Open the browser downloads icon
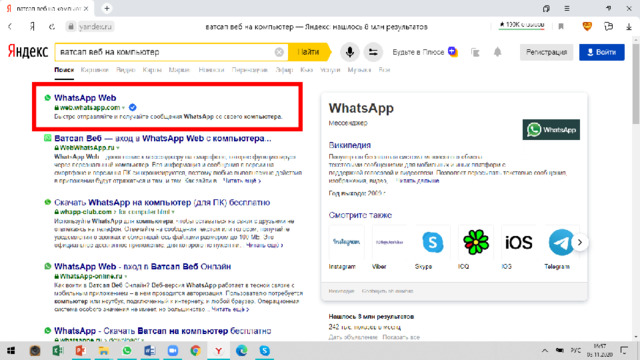Image resolution: width=640 pixels, height=360 pixels. pyautogui.click(x=629, y=27)
